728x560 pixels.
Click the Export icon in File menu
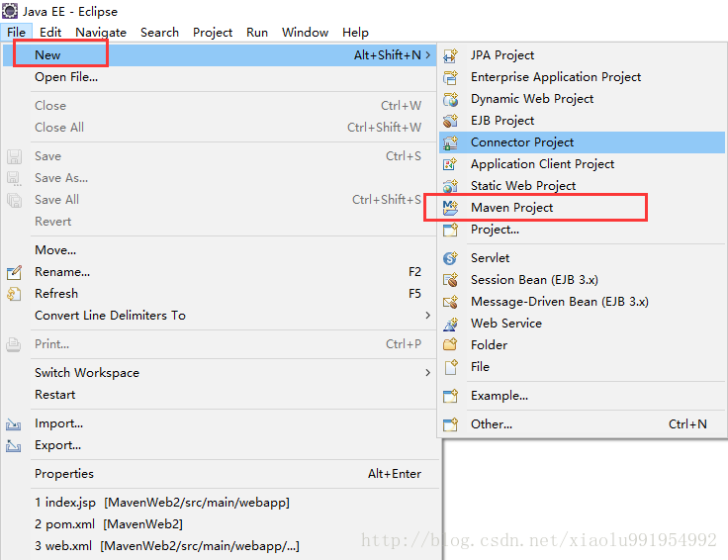(x=14, y=446)
